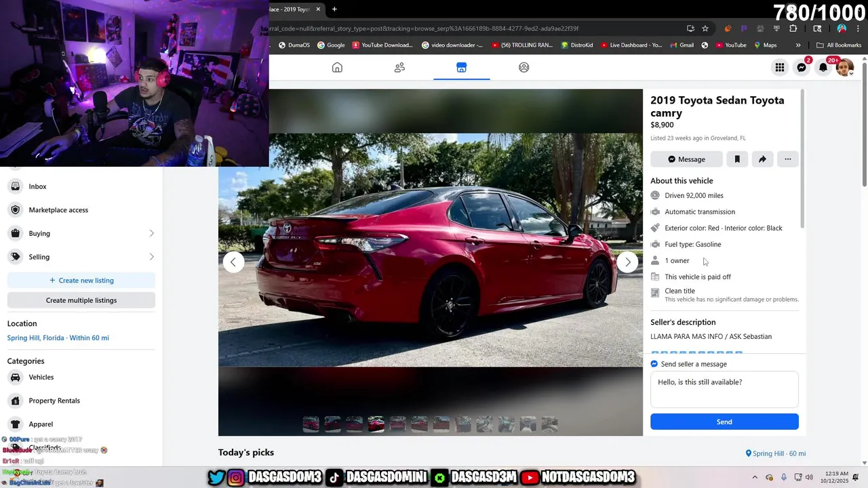The image size is (868, 488).
Task: Open the YouTube Download bookmark
Action: tap(382, 45)
